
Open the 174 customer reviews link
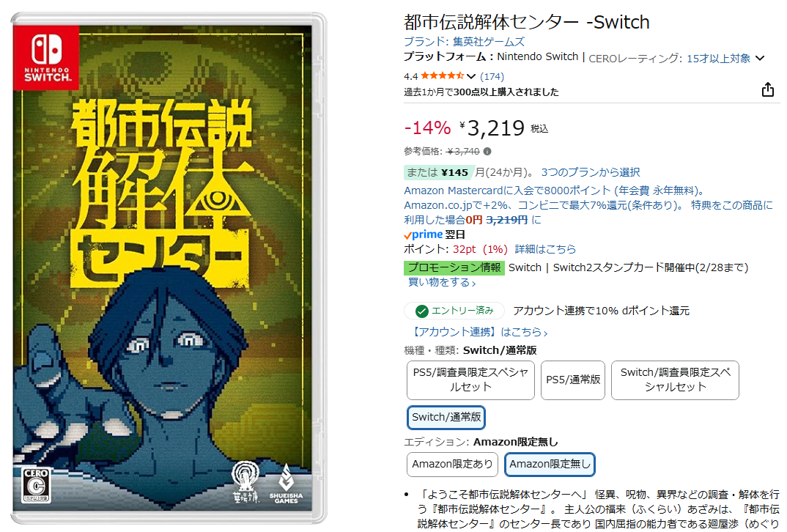(492, 76)
